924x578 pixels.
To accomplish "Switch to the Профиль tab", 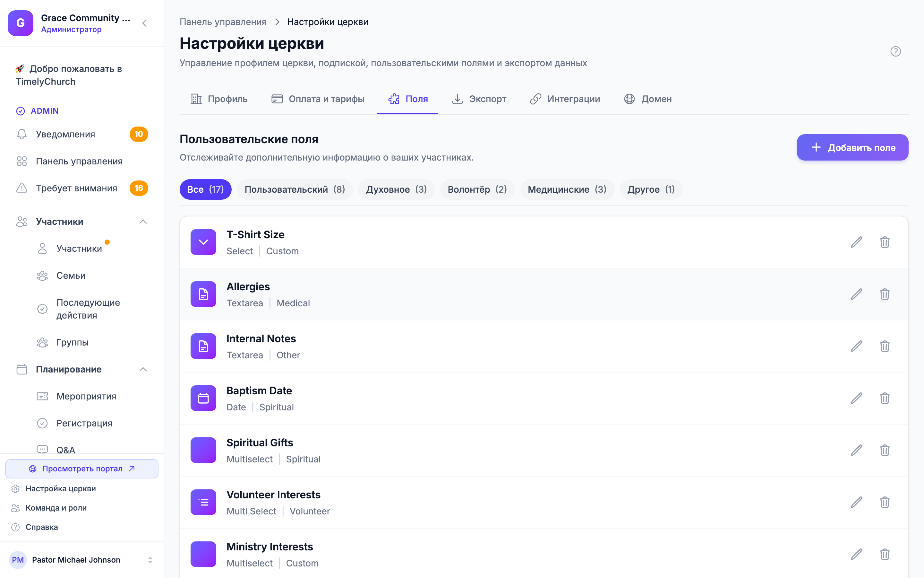I will coord(219,99).
